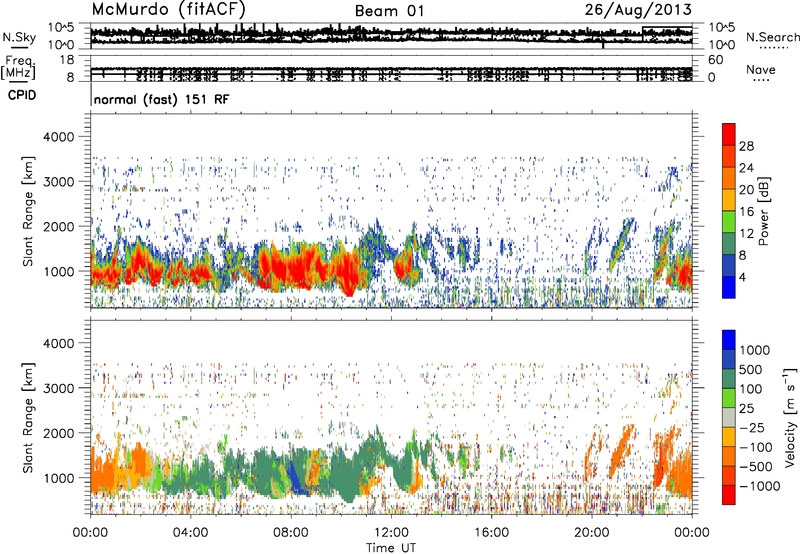800x554 pixels.
Task: Click the "16:00" time tick label
Action: 491,533
